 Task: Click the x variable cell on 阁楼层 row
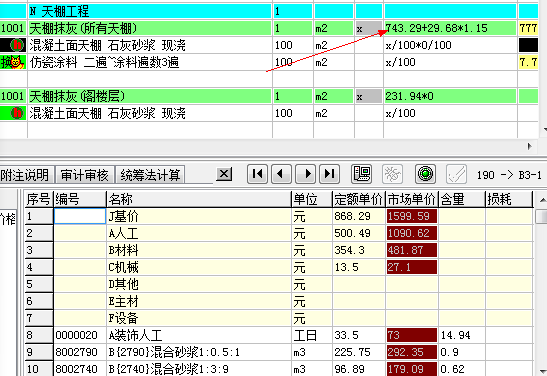[x=369, y=96]
